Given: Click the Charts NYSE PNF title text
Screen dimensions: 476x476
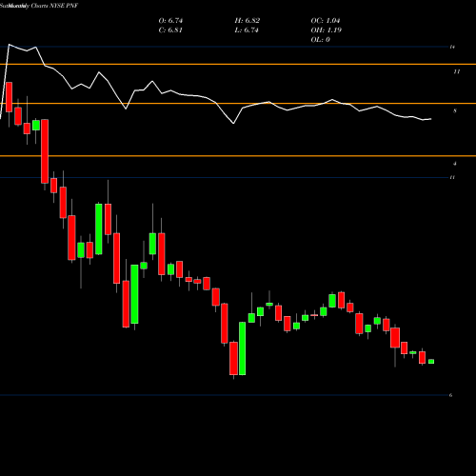Looking at the screenshot, I should (54, 6).
